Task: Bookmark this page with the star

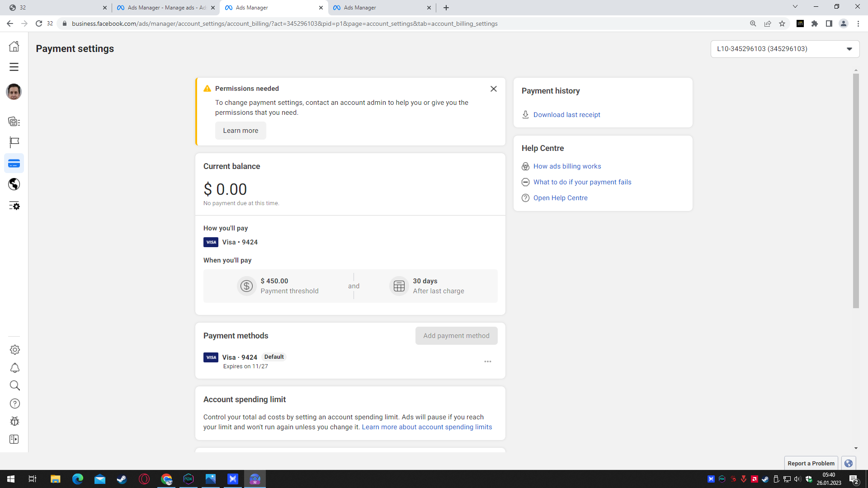Action: (x=782, y=23)
